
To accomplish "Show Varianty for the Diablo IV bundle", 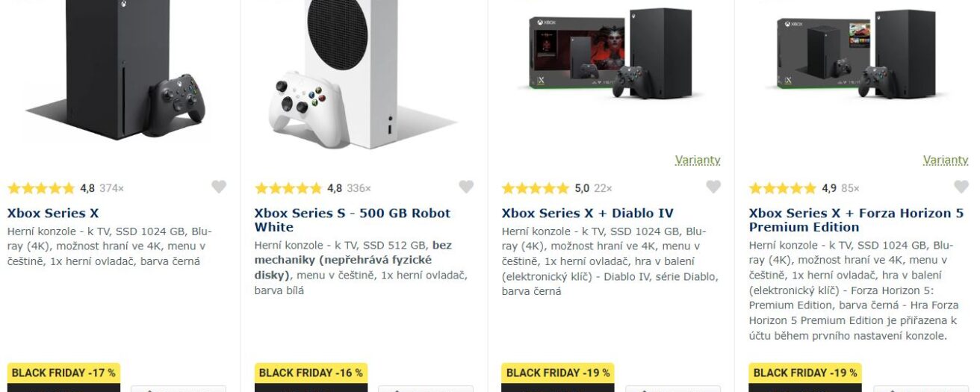I will click(x=698, y=160).
